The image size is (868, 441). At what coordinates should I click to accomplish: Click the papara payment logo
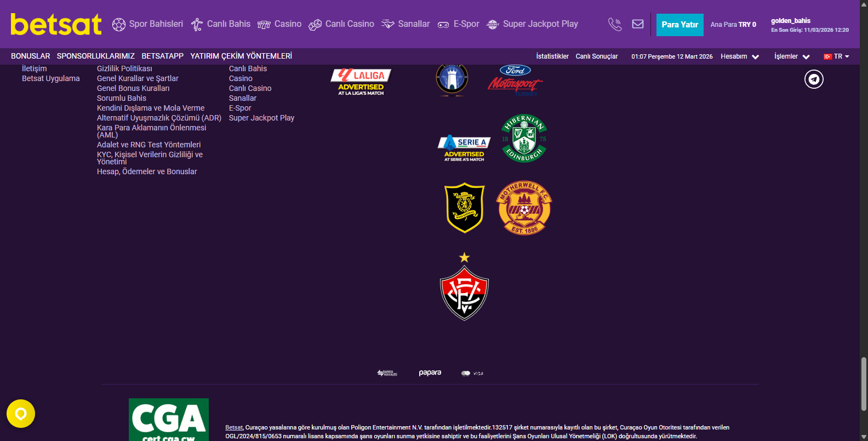pos(430,373)
